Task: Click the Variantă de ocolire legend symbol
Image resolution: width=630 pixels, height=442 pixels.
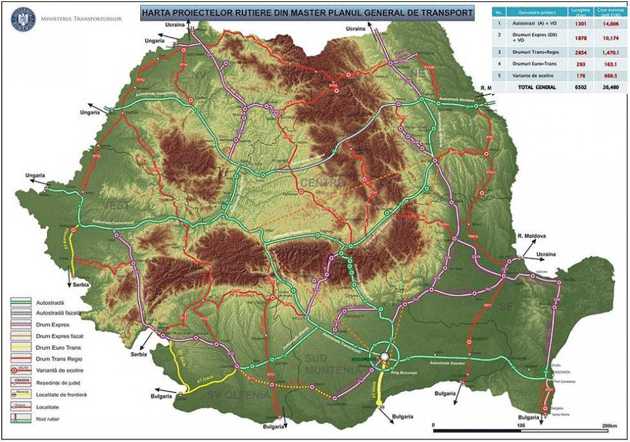Action: point(22,370)
